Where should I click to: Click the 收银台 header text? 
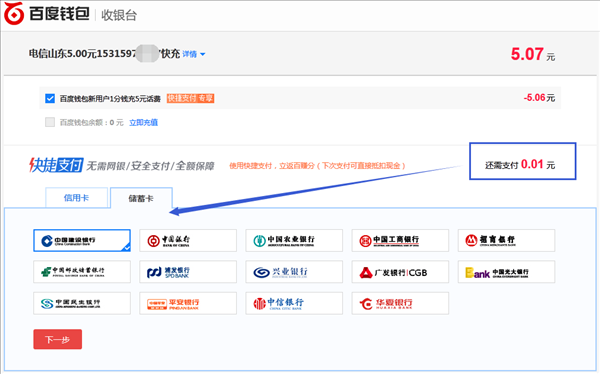click(119, 15)
